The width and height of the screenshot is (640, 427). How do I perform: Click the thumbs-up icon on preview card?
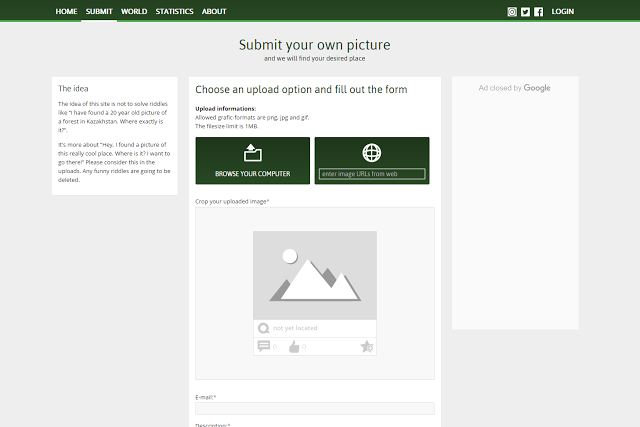[294, 347]
